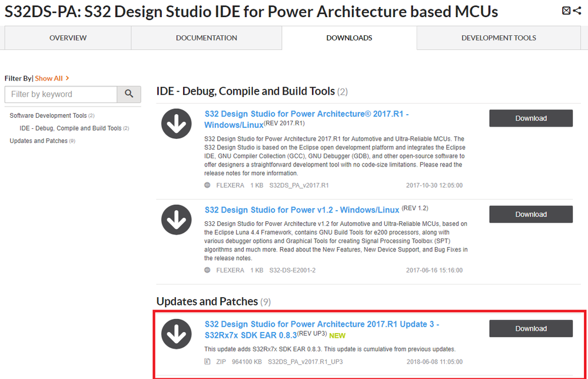Screen dimensions: 588x379
Task: Select Software Development Tools filter category
Action: tap(48, 115)
